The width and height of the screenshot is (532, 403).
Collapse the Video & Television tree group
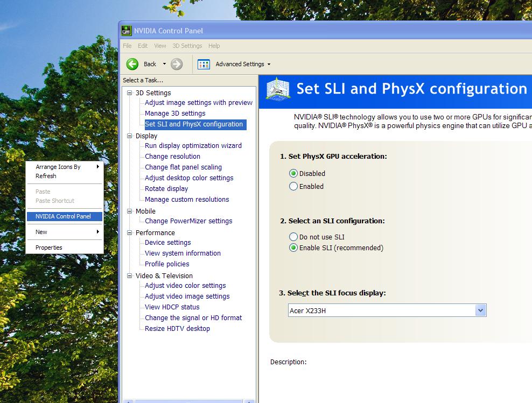click(x=129, y=275)
